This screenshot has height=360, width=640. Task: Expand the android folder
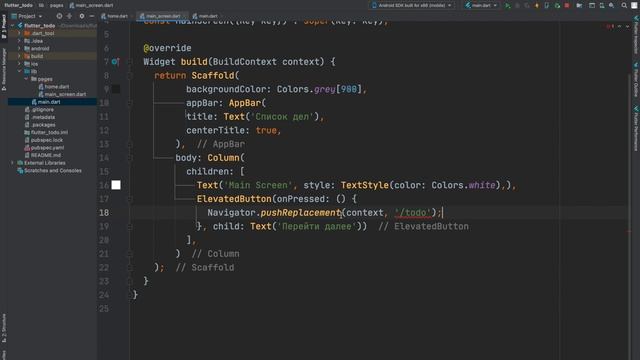19,49
